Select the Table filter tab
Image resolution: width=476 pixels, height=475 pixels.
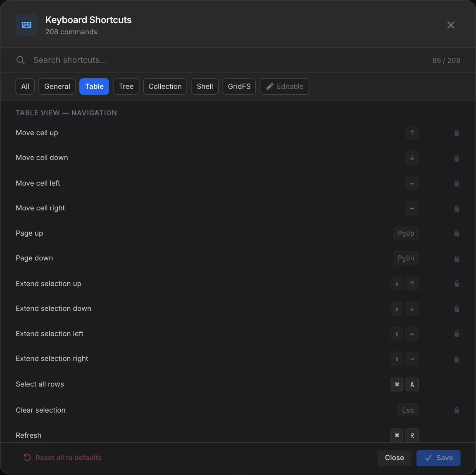point(94,86)
